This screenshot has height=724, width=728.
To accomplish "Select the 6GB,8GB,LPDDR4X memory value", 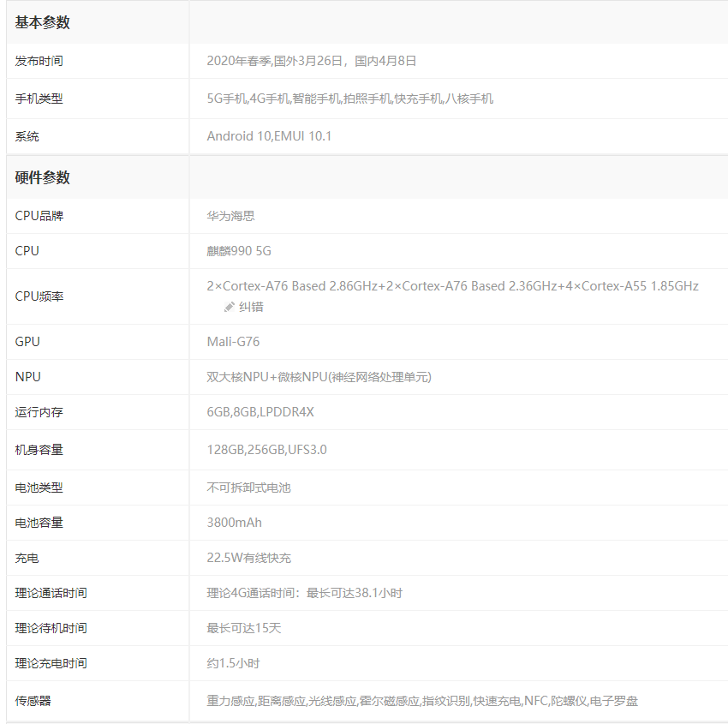I will click(260, 412).
